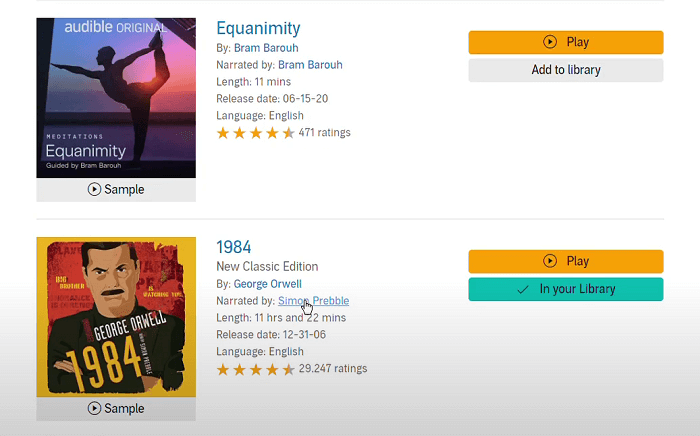700x436 pixels.
Task: Open the Equanimity title link
Action: pos(258,28)
